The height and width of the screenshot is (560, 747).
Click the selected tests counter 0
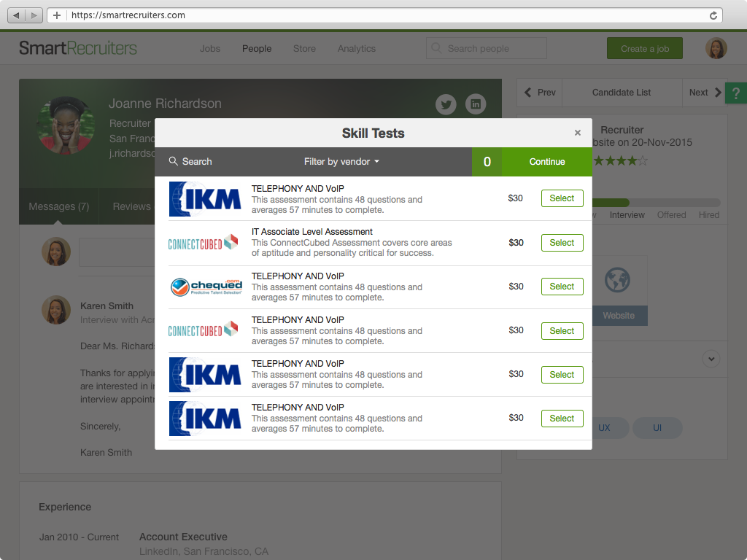487,162
